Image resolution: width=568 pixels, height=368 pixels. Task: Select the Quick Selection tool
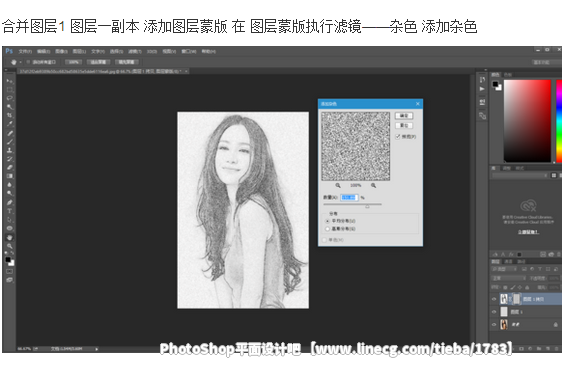point(9,106)
